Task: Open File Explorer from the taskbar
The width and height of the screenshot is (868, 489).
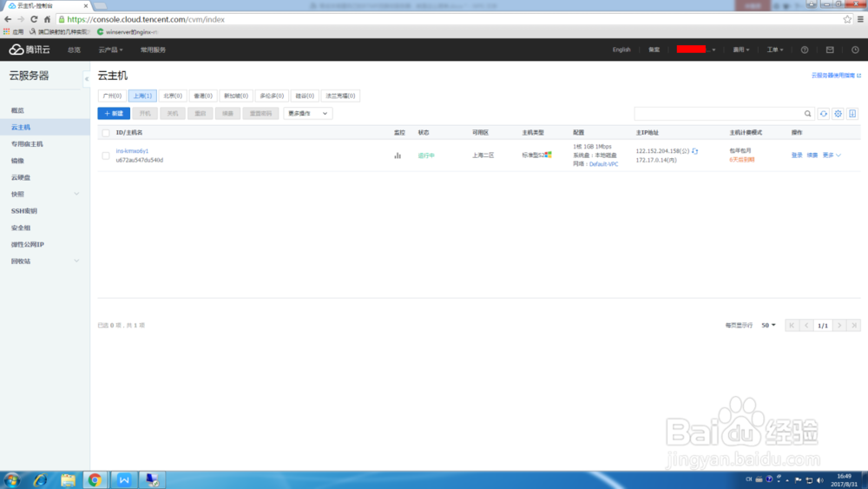Action: point(68,479)
